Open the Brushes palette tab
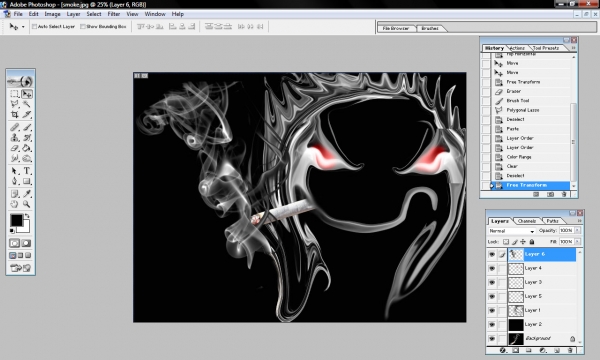 point(430,28)
